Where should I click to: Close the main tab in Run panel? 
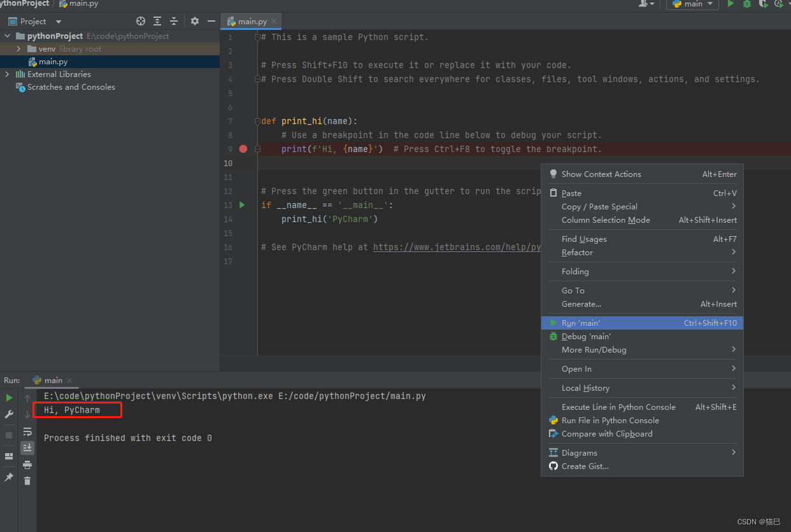tap(69, 381)
